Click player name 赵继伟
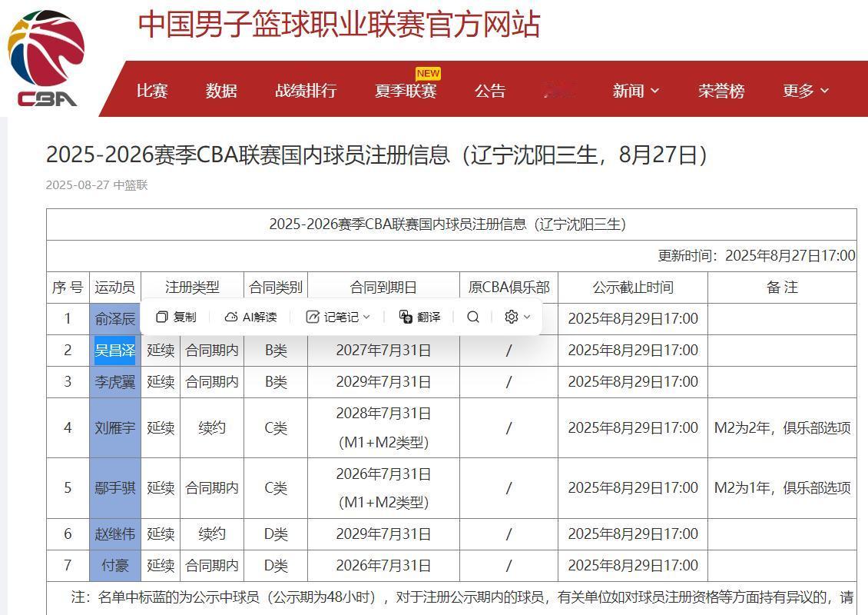Viewport: 868px width, 615px height. point(115,534)
